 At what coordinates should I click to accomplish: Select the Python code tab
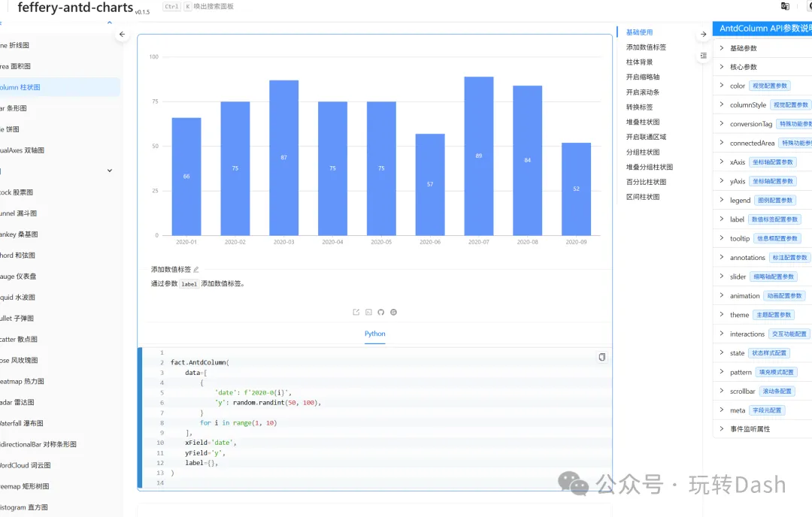(375, 334)
